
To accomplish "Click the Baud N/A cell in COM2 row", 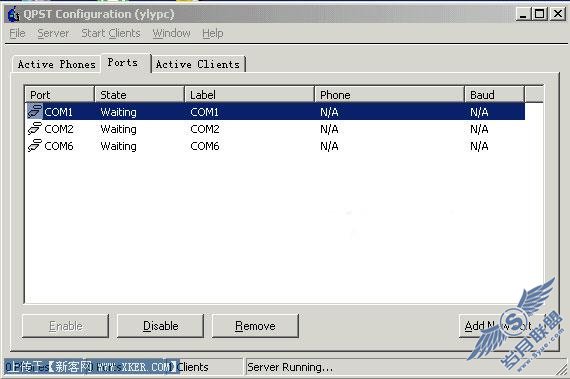I will [x=479, y=129].
